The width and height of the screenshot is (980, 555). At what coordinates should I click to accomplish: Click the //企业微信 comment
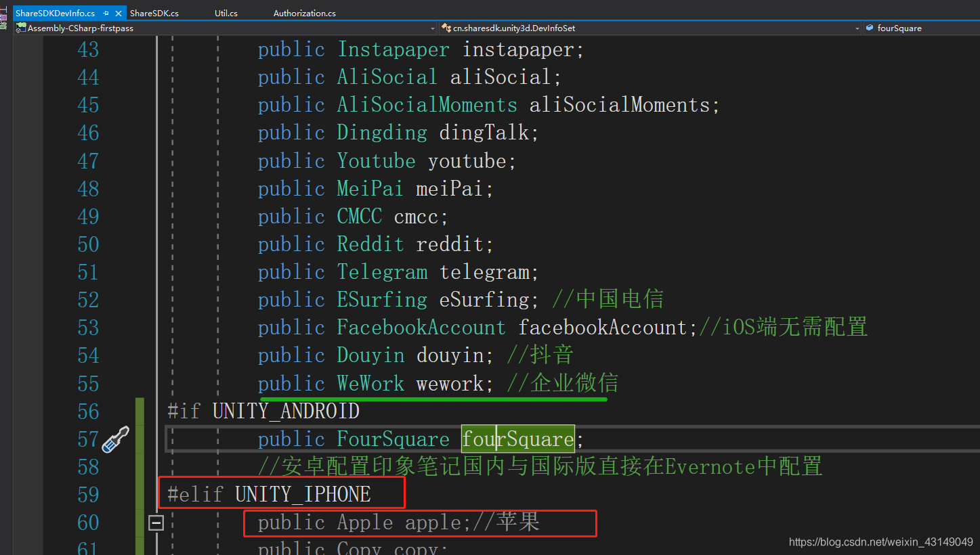click(x=563, y=384)
